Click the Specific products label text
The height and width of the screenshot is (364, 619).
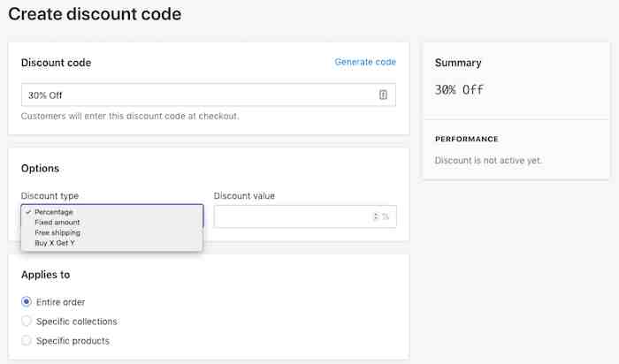point(73,341)
